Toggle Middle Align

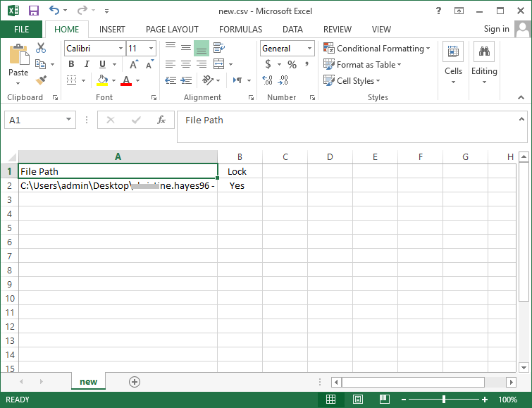tap(185, 48)
